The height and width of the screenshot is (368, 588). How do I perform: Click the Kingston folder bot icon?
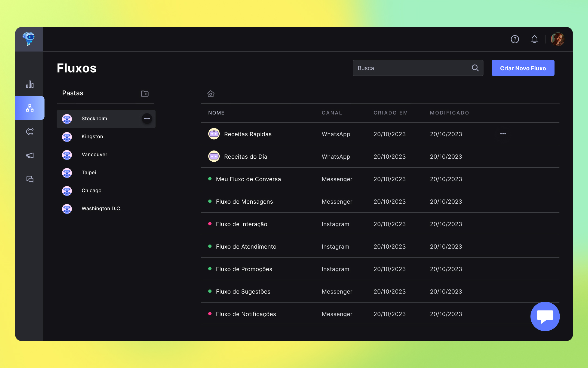tap(67, 137)
